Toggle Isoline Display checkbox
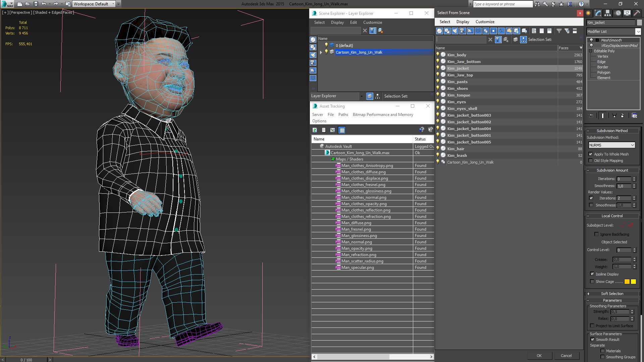 coord(592,274)
